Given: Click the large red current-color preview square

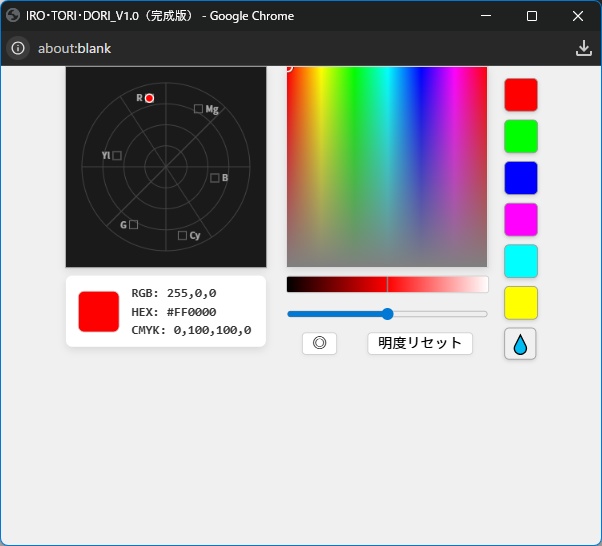Looking at the screenshot, I should click(x=99, y=311).
